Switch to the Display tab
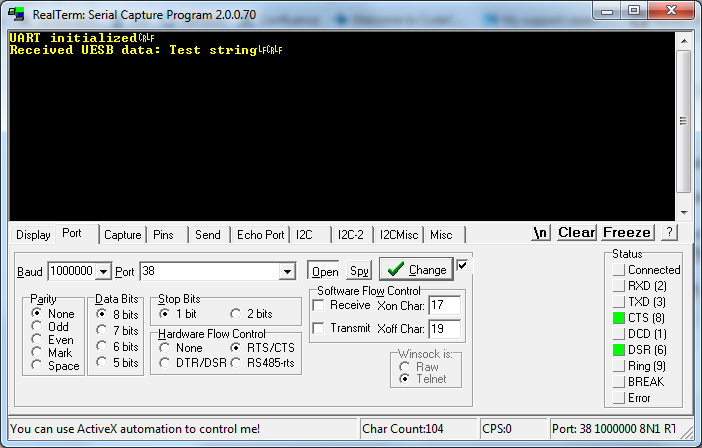Viewport: 702px width, 448px height. (x=33, y=235)
